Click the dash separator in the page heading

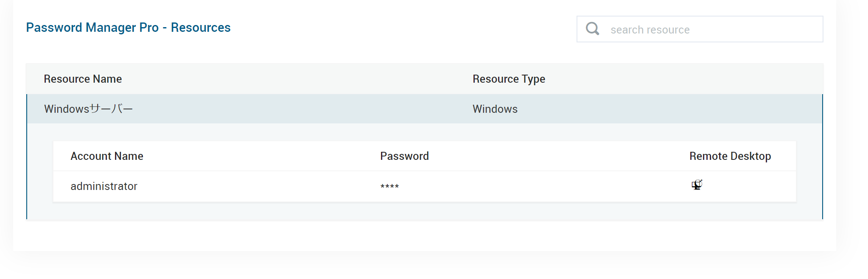(165, 28)
